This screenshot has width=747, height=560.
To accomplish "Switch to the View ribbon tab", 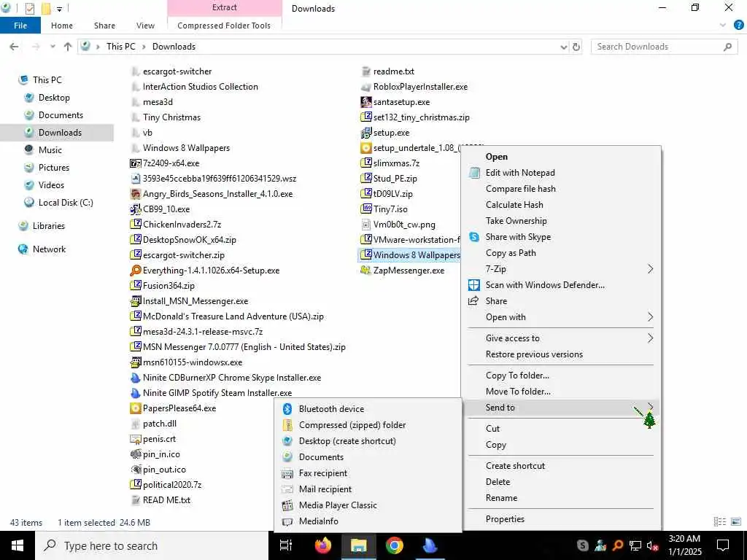I will pos(145,26).
